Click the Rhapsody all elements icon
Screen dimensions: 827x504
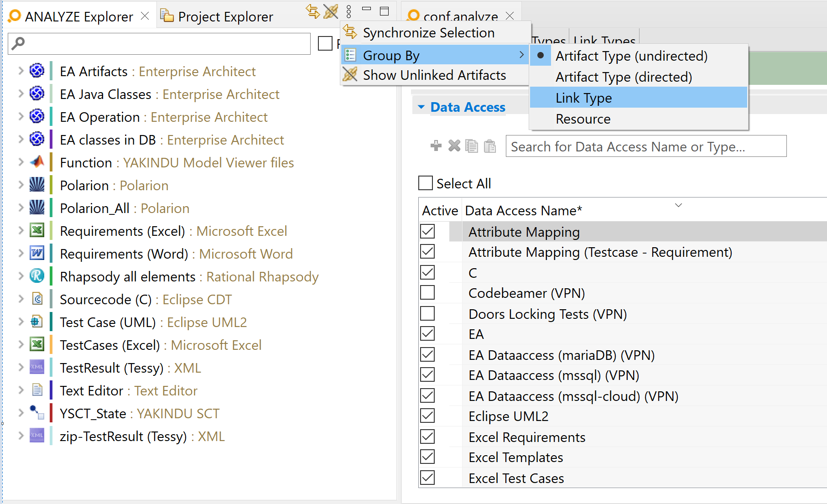37,276
